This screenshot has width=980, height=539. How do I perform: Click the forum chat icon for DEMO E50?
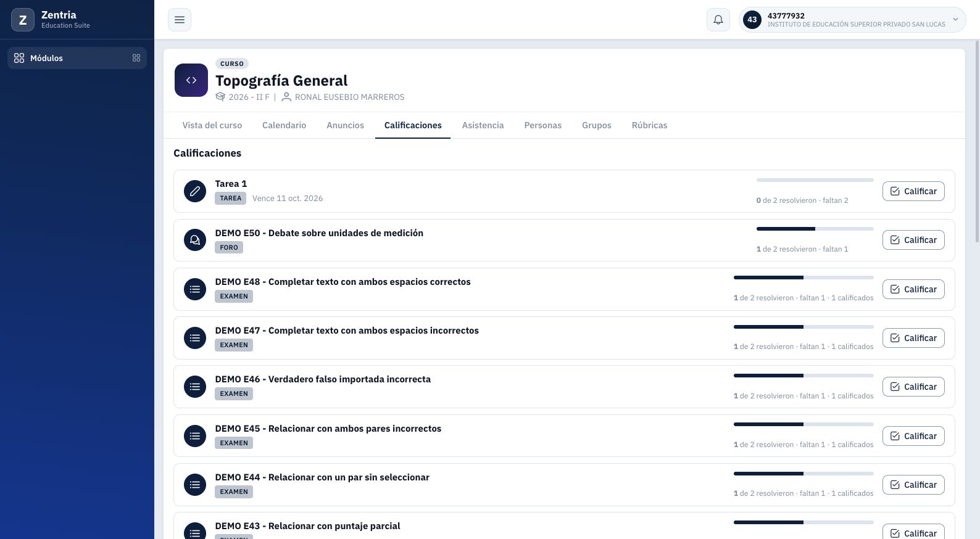coord(195,240)
